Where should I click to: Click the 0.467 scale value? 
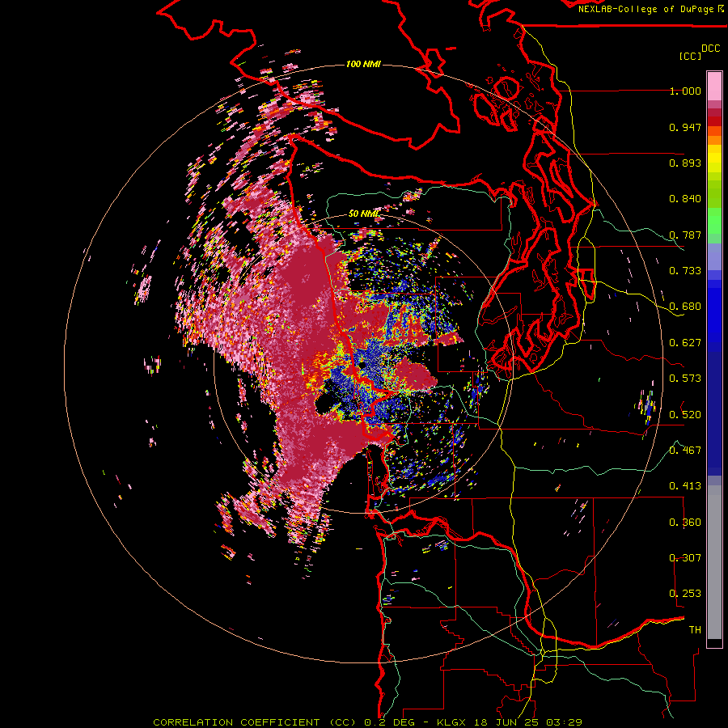(x=685, y=451)
